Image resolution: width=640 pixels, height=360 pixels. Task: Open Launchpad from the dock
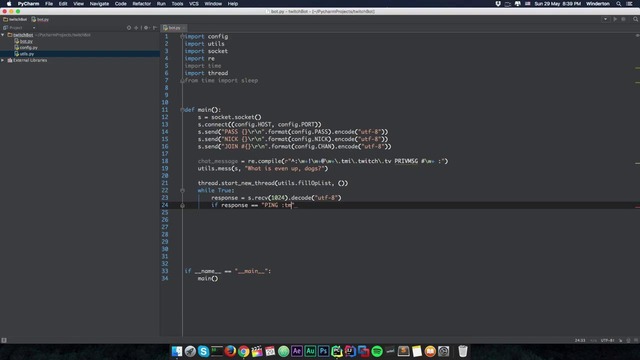(x=190, y=351)
